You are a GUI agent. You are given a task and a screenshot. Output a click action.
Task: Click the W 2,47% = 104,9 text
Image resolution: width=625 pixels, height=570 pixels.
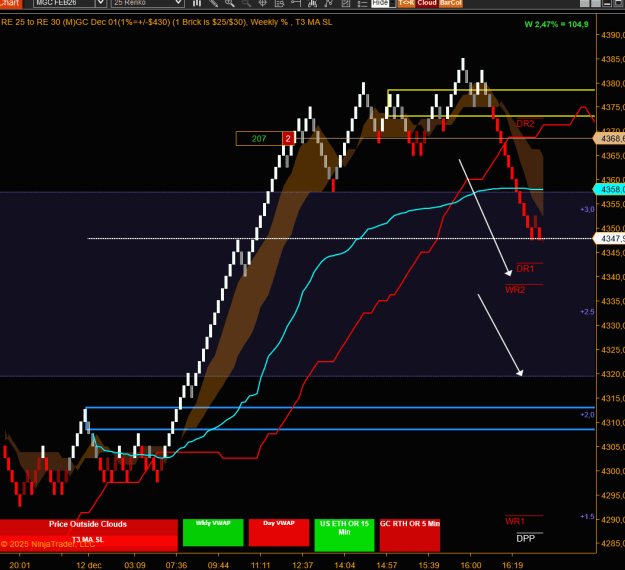pyautogui.click(x=556, y=24)
